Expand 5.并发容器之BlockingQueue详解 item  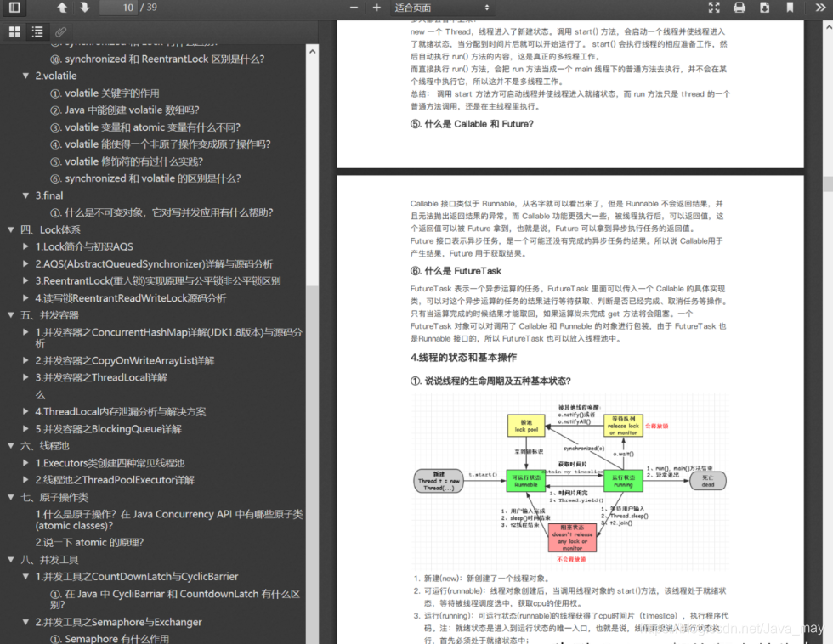(x=25, y=428)
